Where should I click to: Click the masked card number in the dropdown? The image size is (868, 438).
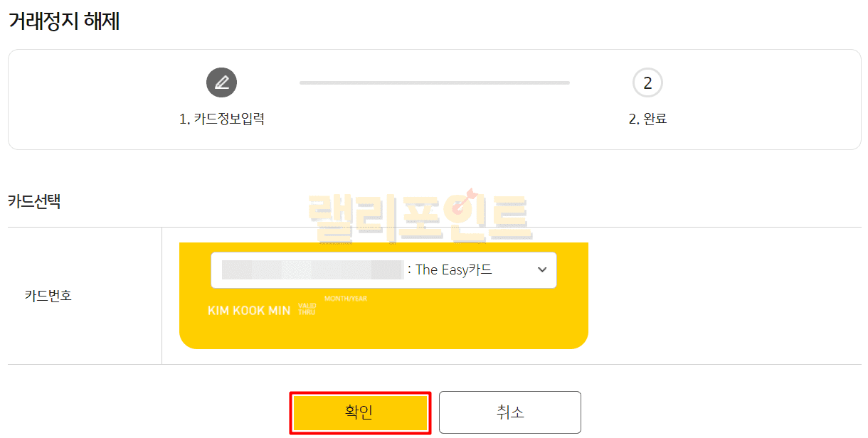pyautogui.click(x=313, y=270)
